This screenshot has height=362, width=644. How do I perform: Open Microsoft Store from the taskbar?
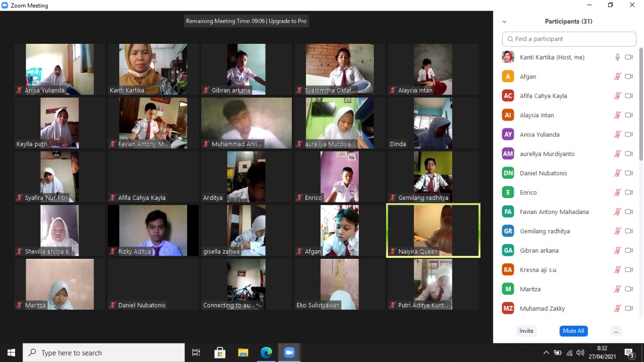(x=220, y=353)
